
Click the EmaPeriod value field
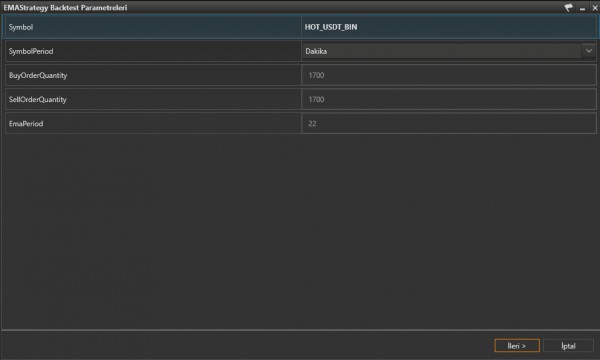pyautogui.click(x=449, y=124)
